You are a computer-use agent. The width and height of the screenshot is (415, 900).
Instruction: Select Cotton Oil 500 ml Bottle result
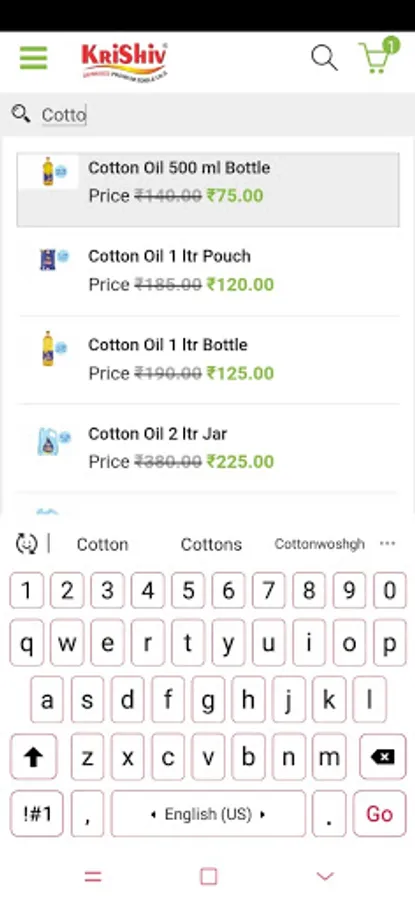[x=208, y=189]
